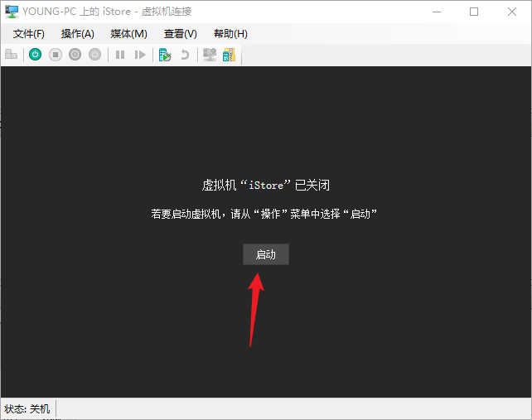Click the Share resources toolbar icon
This screenshot has width=532, height=420.
point(230,55)
